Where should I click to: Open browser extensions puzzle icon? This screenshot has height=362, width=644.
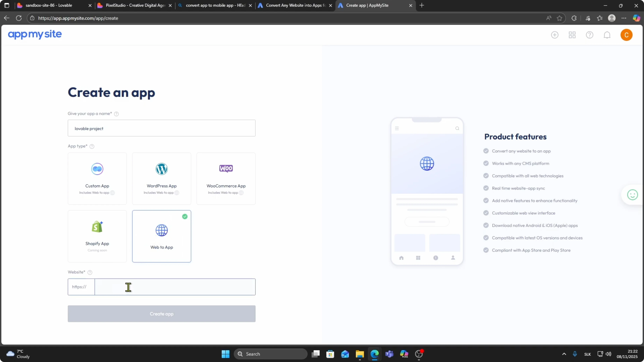(x=574, y=18)
